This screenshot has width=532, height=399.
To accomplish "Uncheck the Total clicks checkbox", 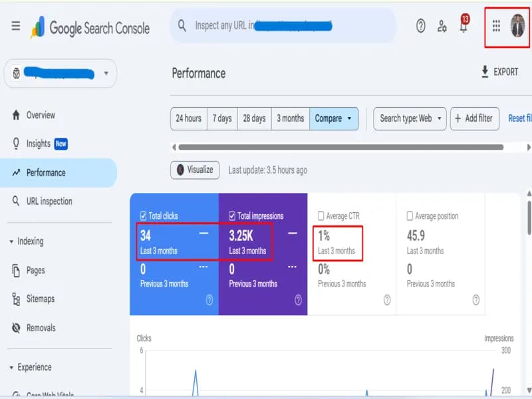I will 143,215.
